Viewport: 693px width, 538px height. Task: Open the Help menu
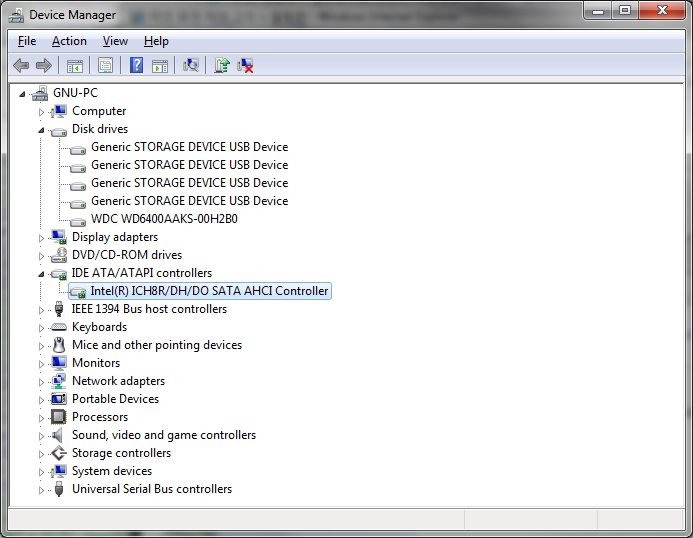(156, 41)
